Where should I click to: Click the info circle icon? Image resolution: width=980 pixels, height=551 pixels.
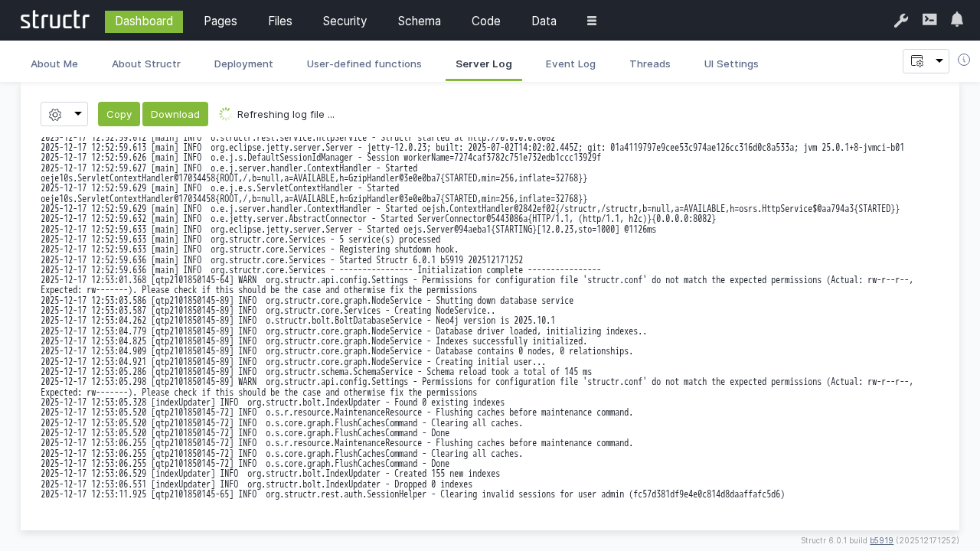click(964, 60)
